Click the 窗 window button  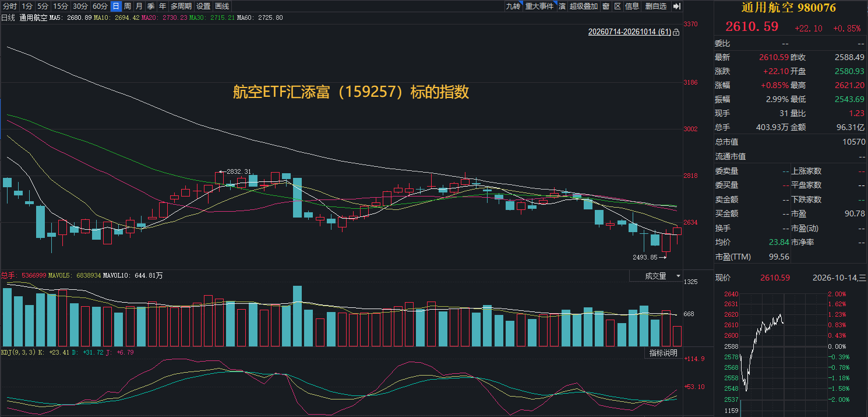[606, 6]
